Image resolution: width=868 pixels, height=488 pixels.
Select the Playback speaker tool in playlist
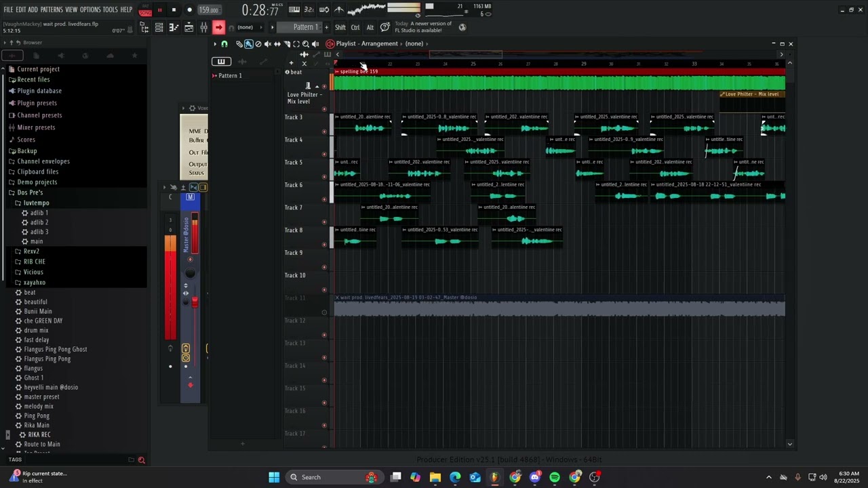click(315, 44)
